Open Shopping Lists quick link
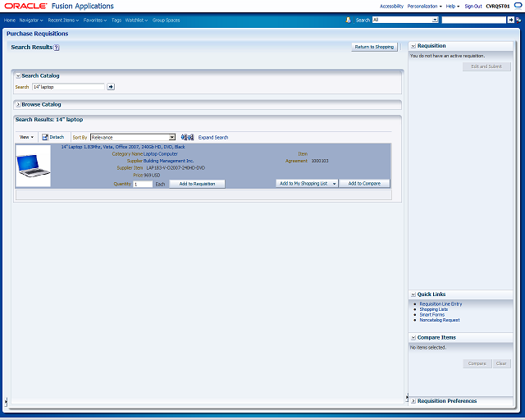The width and height of the screenshot is (525, 420). click(434, 309)
